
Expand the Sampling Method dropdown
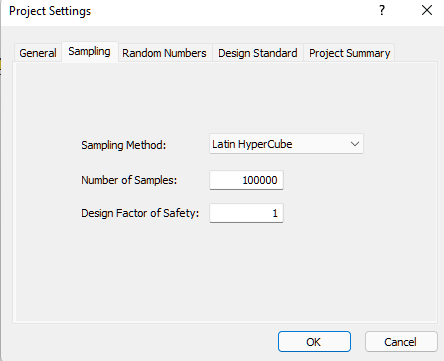(x=286, y=144)
